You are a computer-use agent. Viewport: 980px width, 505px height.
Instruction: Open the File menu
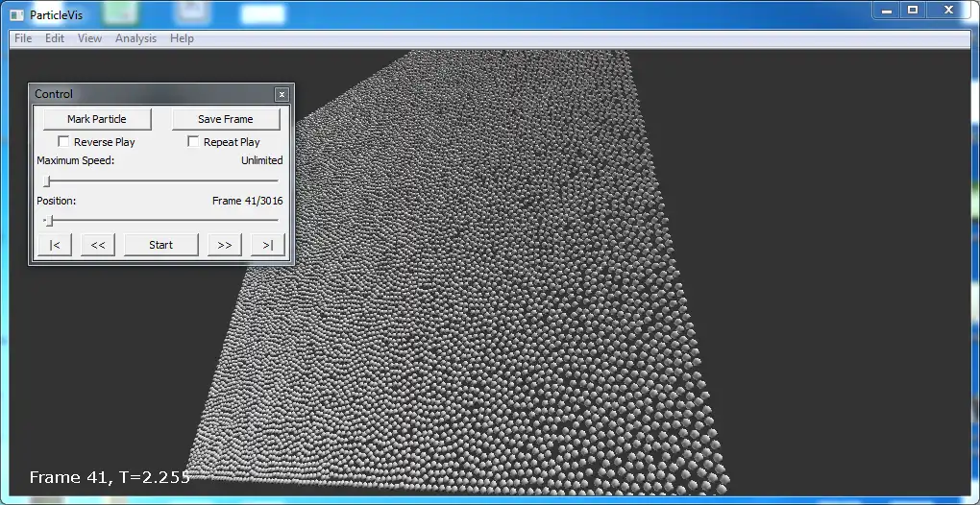pyautogui.click(x=23, y=38)
